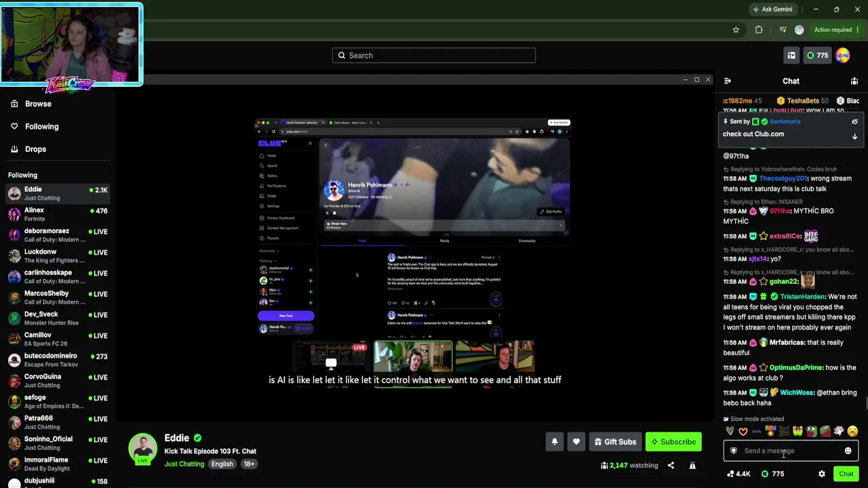868x488 pixels.
Task: Share the stream using the share icon
Action: (x=671, y=466)
